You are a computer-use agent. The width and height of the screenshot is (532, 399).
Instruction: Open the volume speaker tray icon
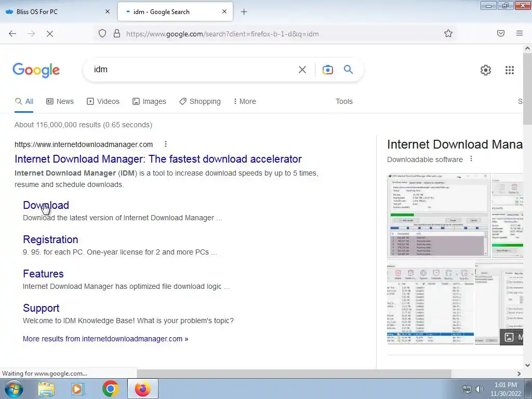[x=479, y=389]
